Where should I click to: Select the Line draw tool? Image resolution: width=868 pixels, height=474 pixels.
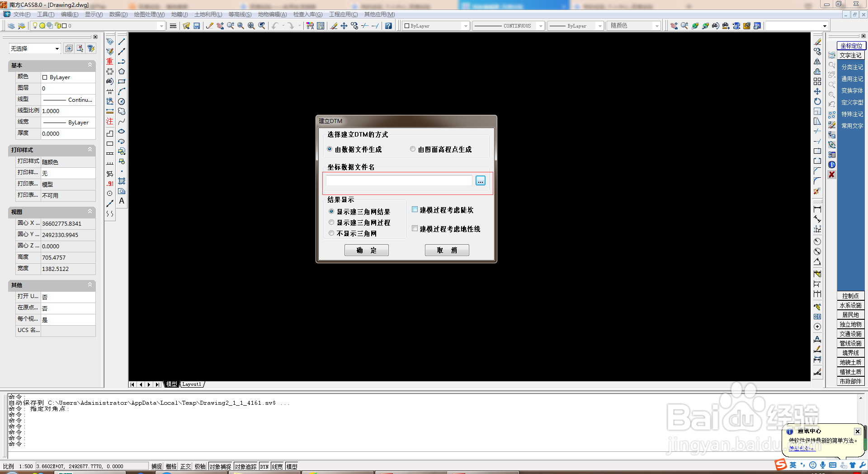(x=122, y=42)
